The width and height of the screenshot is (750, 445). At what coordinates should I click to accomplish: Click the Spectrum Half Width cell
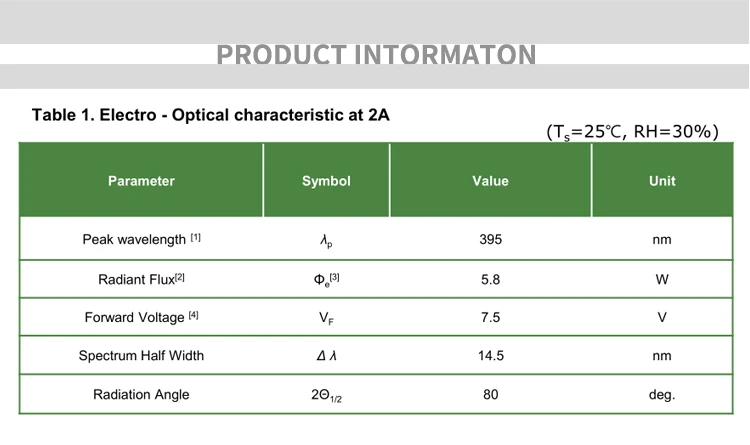tap(141, 355)
